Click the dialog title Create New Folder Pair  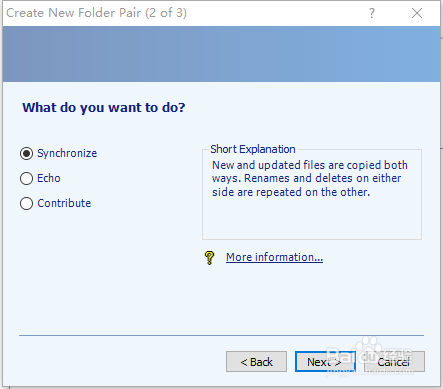(96, 13)
